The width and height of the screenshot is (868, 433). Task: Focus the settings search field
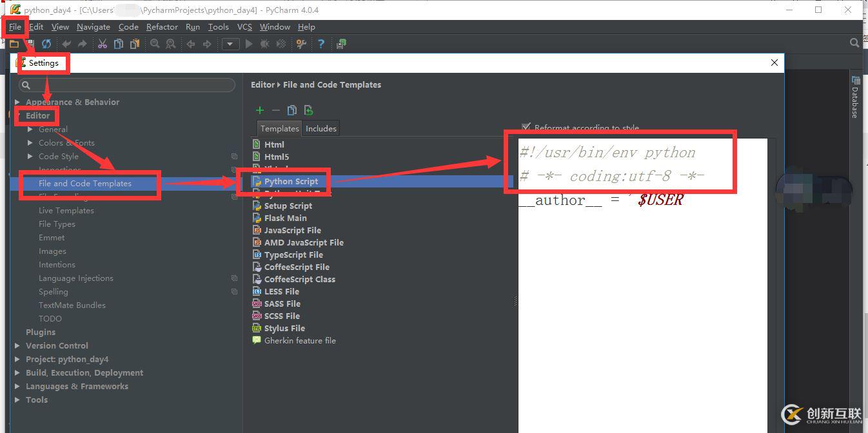point(126,85)
